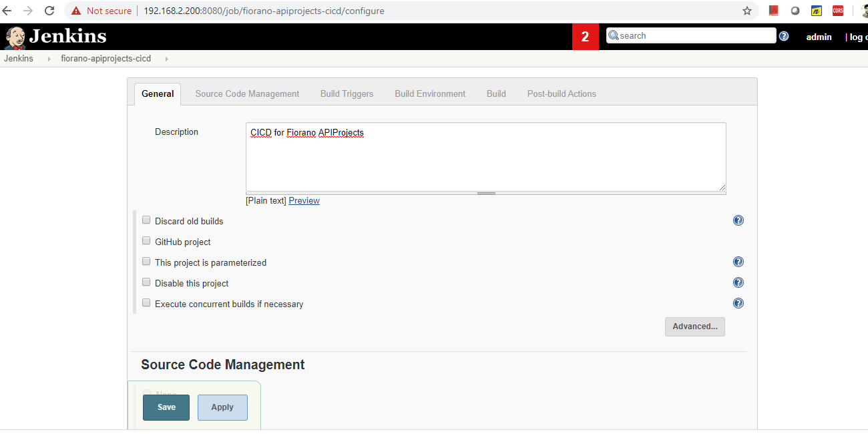Open help for Discard old builds
The width and height of the screenshot is (868, 434).
[x=738, y=220]
